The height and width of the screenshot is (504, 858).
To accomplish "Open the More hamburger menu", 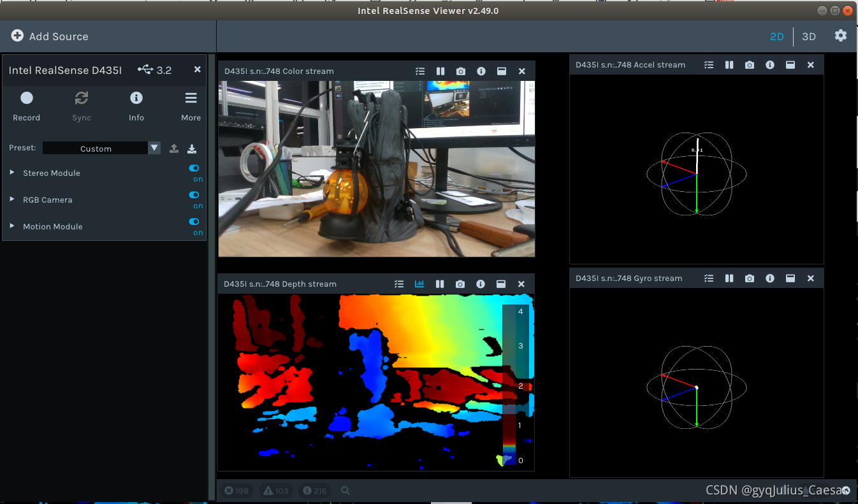I will click(191, 106).
